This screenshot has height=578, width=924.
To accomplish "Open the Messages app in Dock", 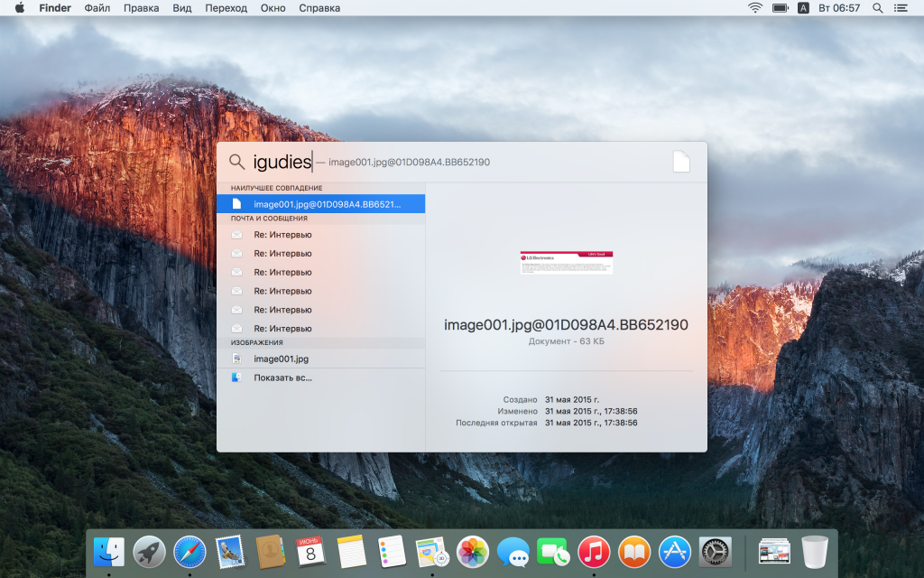I will click(513, 551).
